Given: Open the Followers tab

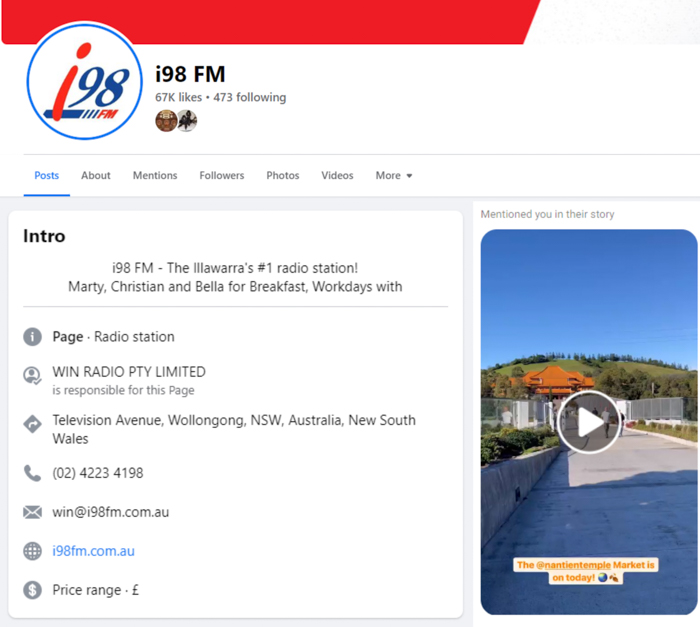Looking at the screenshot, I should (x=222, y=176).
